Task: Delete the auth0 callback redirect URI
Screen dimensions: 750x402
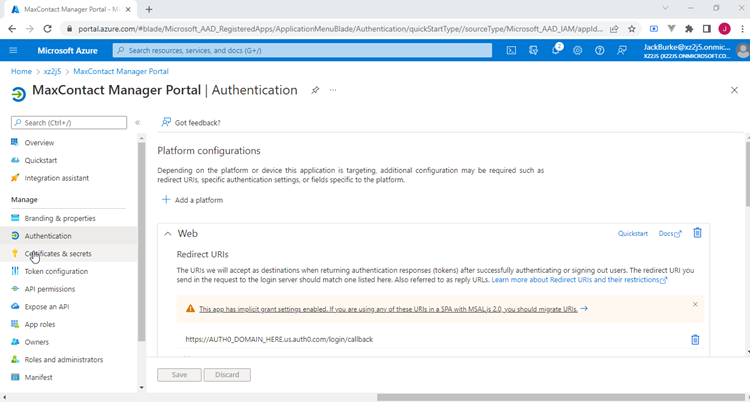Action: pos(695,339)
